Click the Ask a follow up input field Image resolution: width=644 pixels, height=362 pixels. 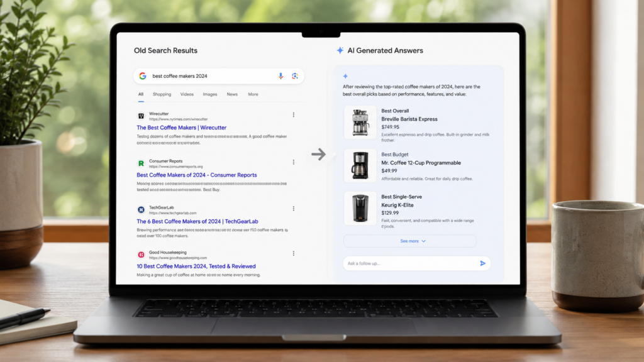(412, 263)
